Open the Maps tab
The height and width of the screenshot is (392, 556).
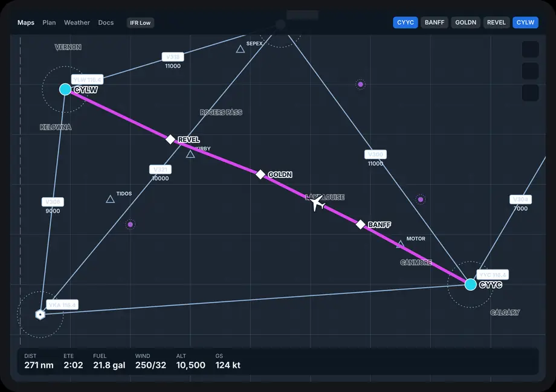[x=26, y=23]
